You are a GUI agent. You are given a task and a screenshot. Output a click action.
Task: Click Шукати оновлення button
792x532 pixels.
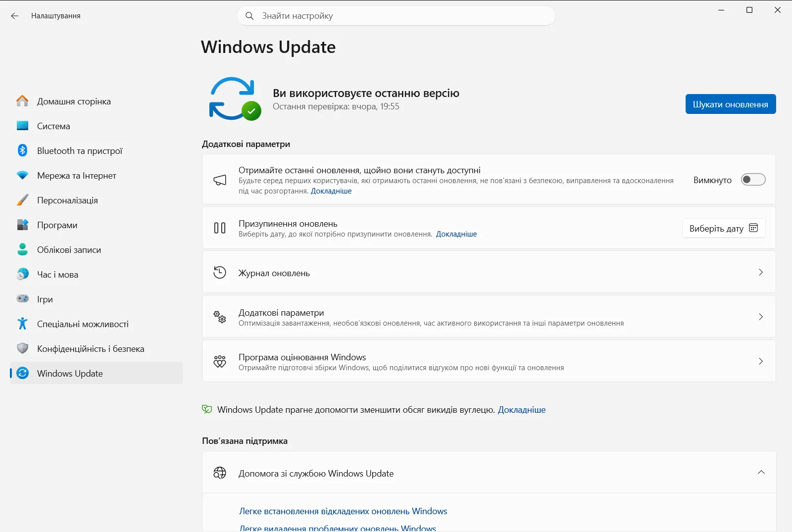(x=731, y=104)
